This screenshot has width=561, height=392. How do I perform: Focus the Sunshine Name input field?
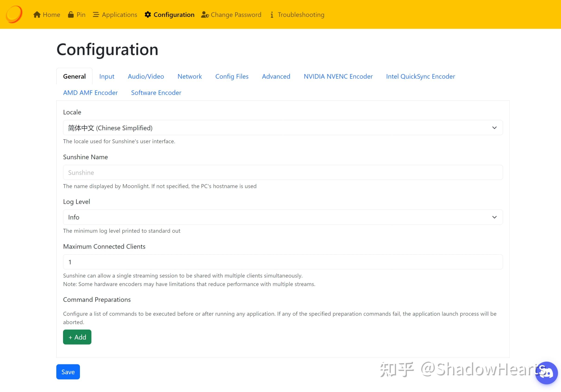[x=283, y=172]
